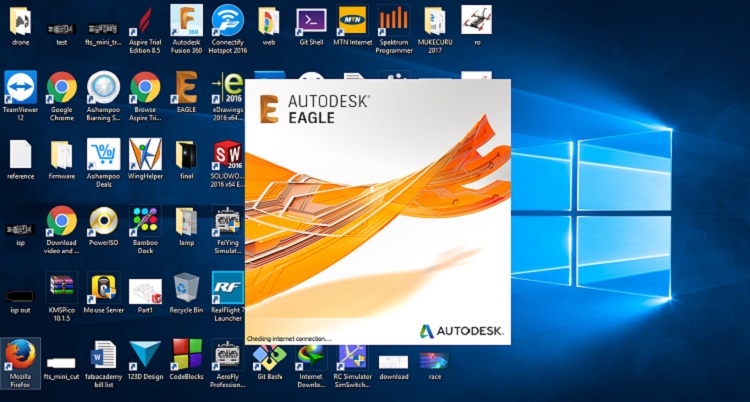Open fabacademy bill list document
Image resolution: width=750 pixels, height=402 pixels.
104,355
